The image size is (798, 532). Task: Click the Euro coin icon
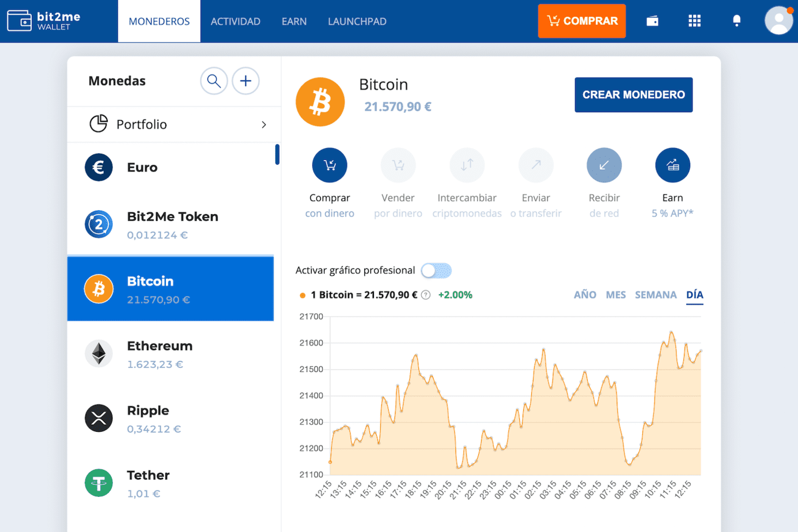[99, 167]
